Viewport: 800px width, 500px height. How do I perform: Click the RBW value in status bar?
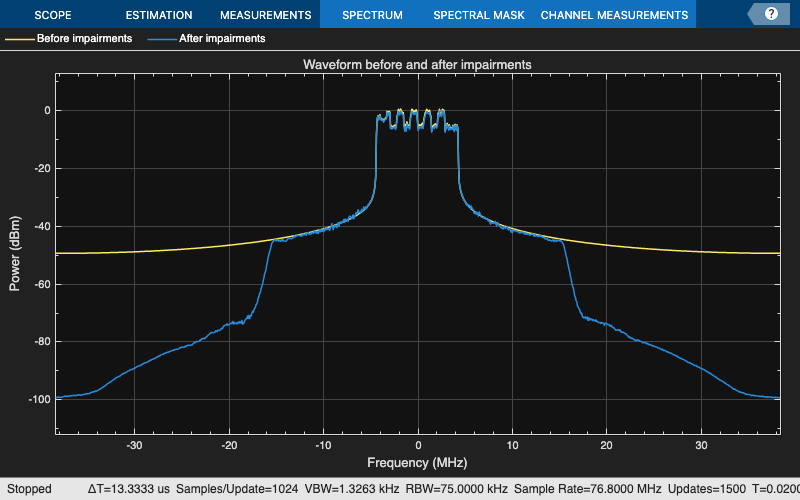[x=457, y=489]
